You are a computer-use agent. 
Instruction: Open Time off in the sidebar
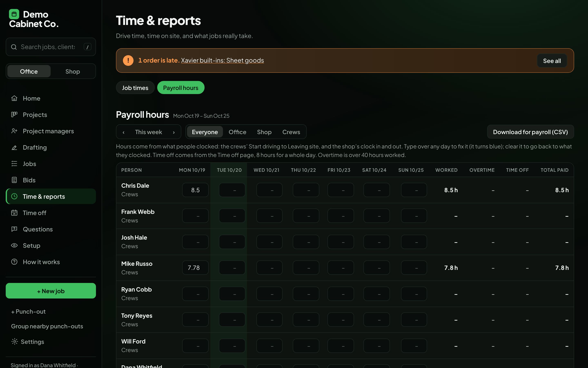pos(51,213)
